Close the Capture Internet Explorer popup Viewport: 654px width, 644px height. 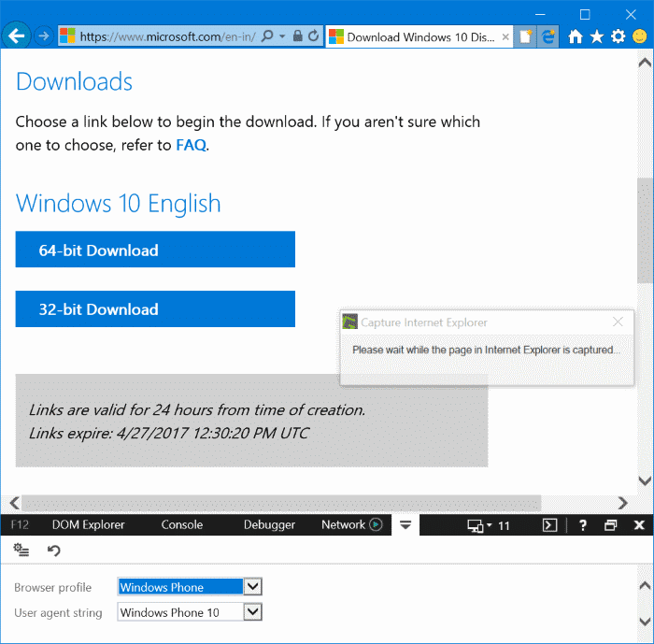tap(618, 322)
